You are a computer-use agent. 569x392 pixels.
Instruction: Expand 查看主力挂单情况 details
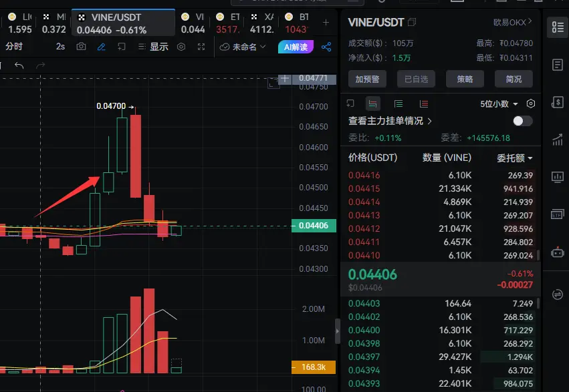pos(390,121)
